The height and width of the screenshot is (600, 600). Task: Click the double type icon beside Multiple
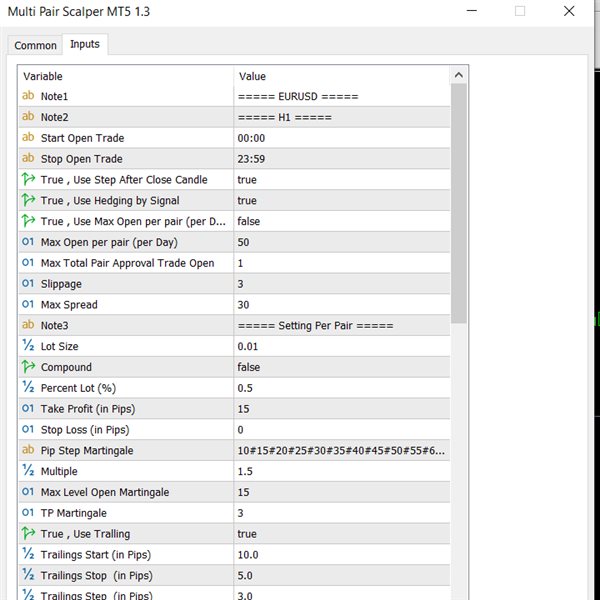(28, 471)
